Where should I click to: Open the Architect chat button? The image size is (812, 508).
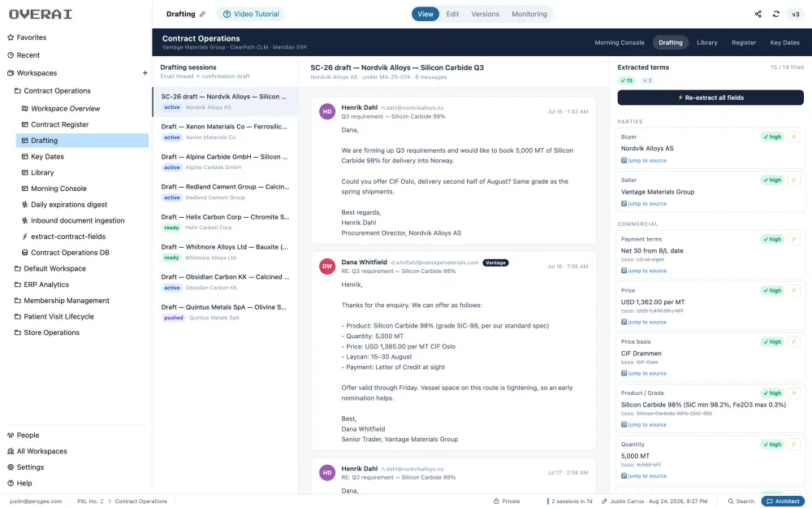point(783,501)
